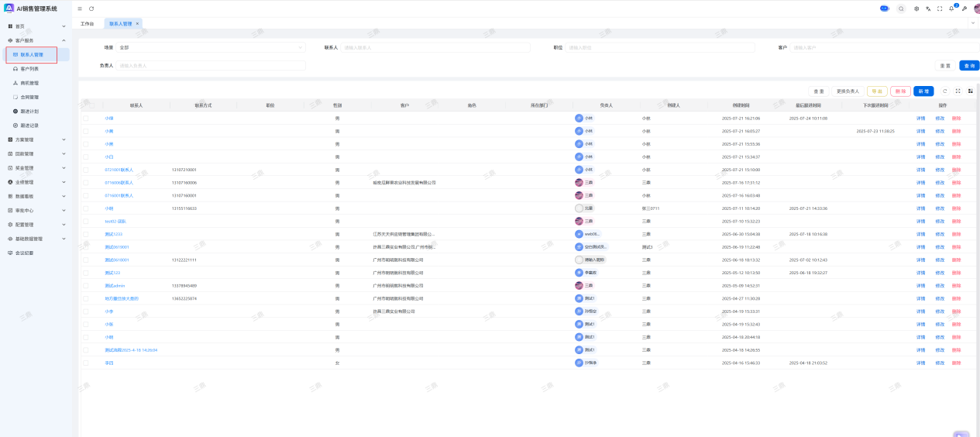Click the page refresh icon beside hamburger
Screen dimensions: 980x437
91,9
